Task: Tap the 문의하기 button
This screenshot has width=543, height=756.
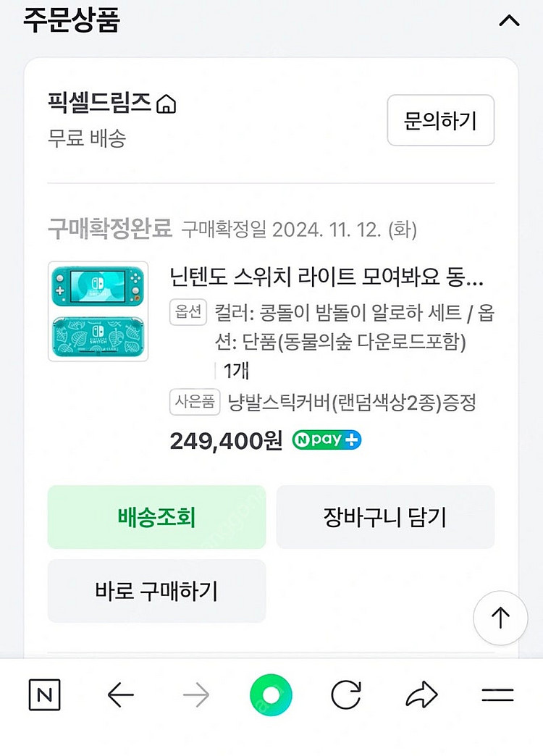Action: [440, 120]
